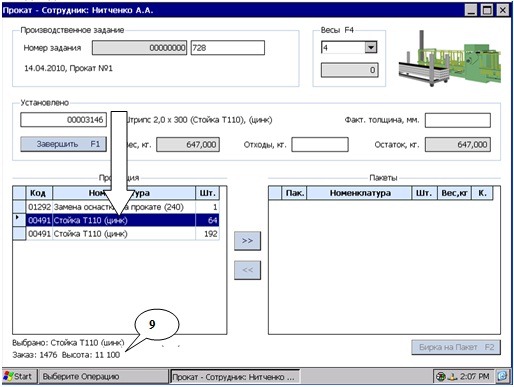This screenshot has width=514, height=387.
Task: Click the Вес, кг field showing 647,000
Action: [x=188, y=145]
